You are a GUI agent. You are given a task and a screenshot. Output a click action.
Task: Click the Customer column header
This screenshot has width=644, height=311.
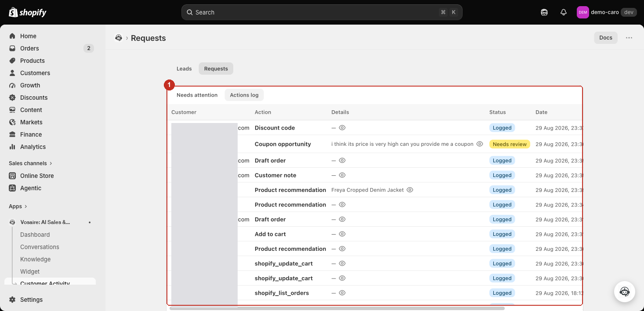click(x=184, y=112)
